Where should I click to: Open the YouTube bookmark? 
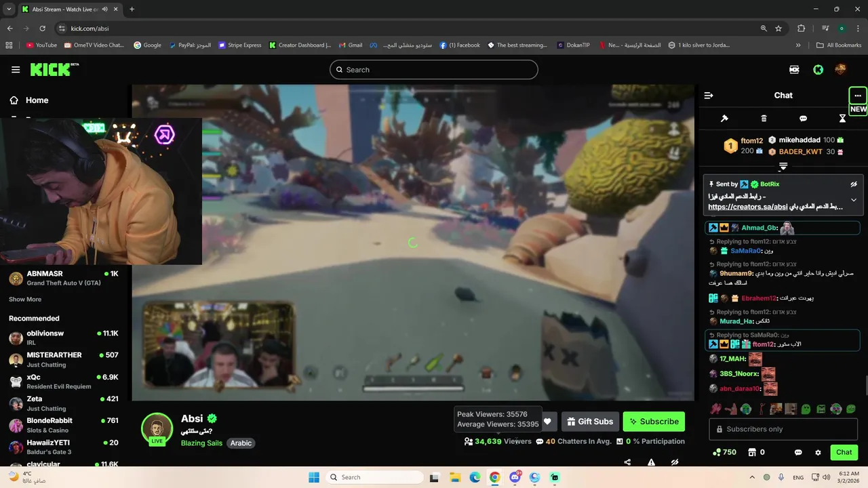click(x=41, y=45)
